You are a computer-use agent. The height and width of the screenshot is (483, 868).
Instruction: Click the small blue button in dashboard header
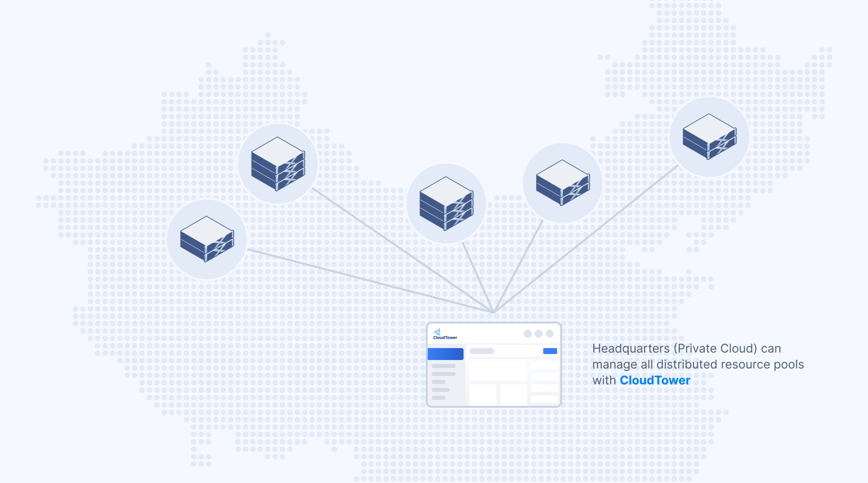click(550, 351)
